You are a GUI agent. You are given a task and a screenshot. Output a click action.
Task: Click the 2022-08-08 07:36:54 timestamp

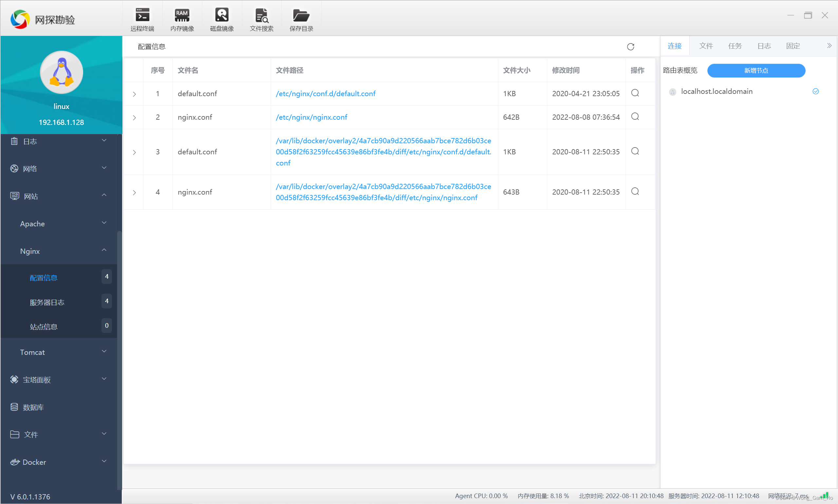pyautogui.click(x=586, y=117)
